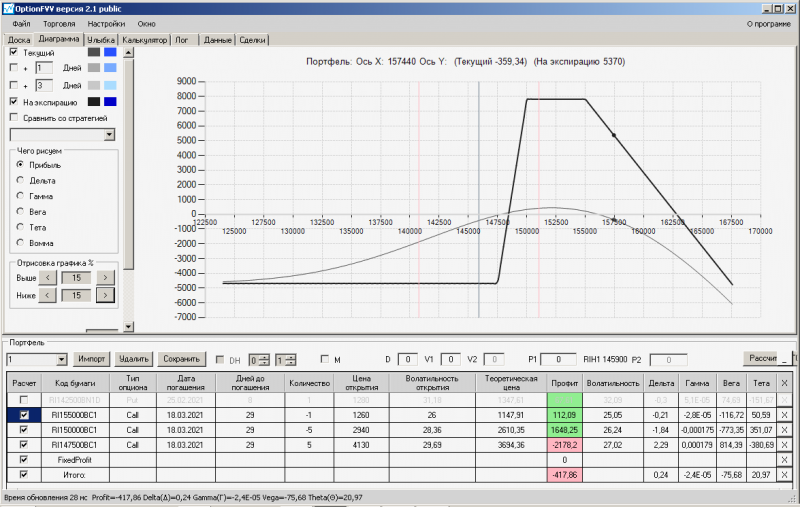Select the Тета radio button
Viewport: 800px width, 507px height.
point(20,226)
